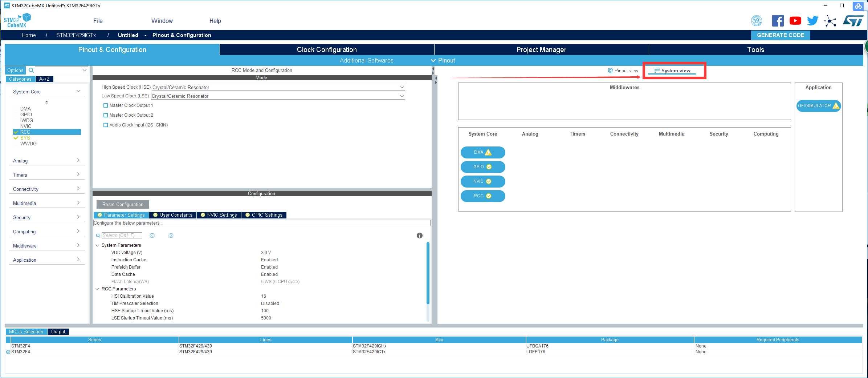Open the RCC block in System view

(483, 196)
